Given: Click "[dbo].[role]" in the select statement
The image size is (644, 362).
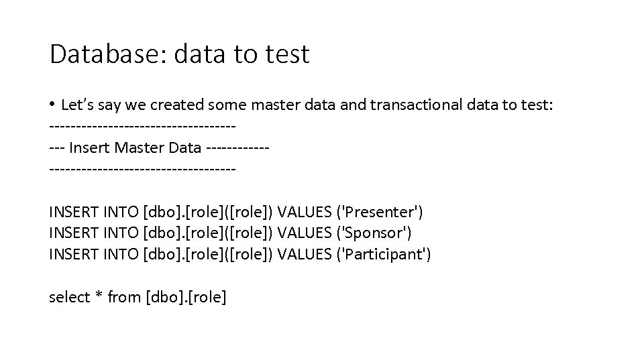Looking at the screenshot, I should coord(186,297).
